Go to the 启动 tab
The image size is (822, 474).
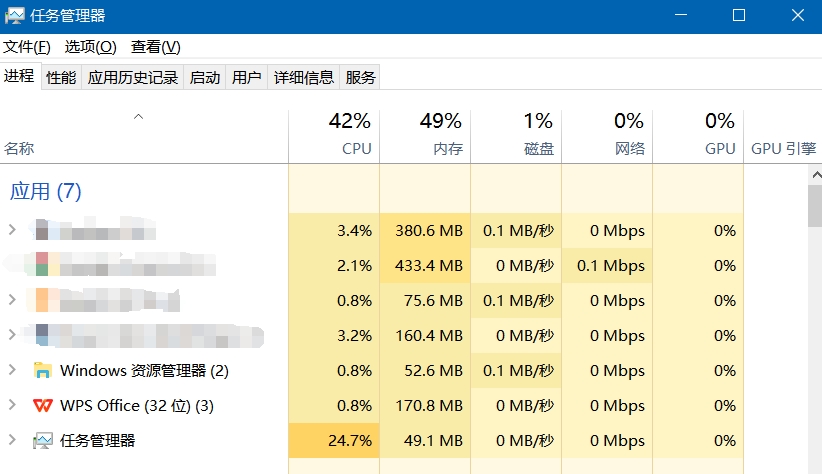pos(205,77)
